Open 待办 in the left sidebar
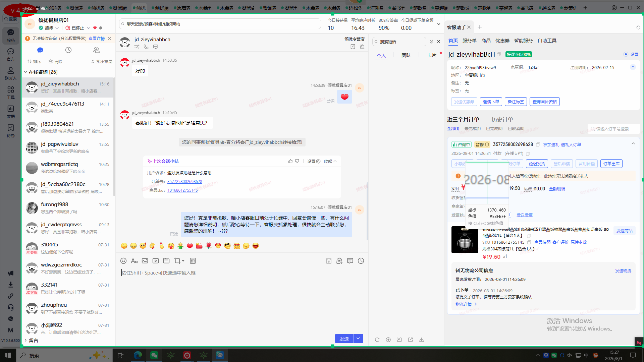The width and height of the screenshot is (644, 362). pos(11,131)
